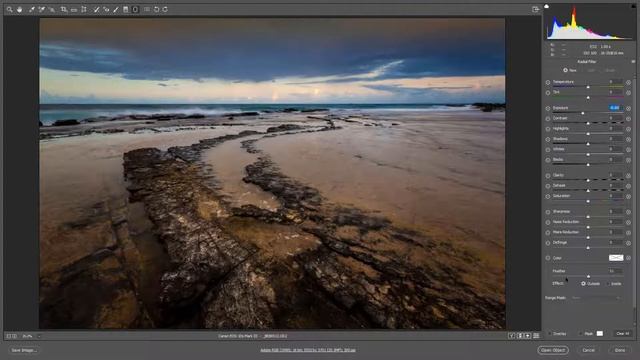Toggle between current and default settings icon
This screenshot has width=640, height=360.
(x=536, y=336)
